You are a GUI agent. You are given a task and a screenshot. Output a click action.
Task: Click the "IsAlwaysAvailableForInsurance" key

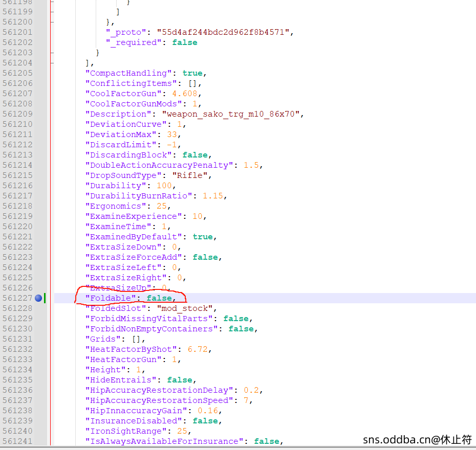coord(164,441)
